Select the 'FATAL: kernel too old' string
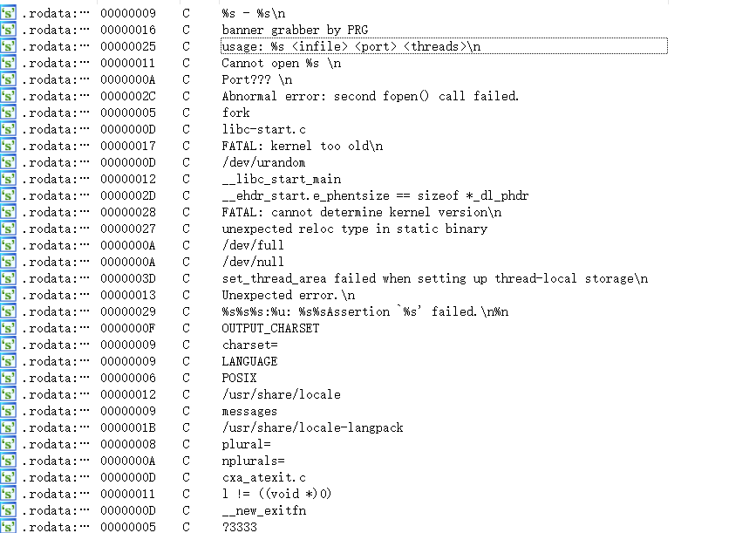Image resolution: width=756 pixels, height=533 pixels. coord(302,146)
